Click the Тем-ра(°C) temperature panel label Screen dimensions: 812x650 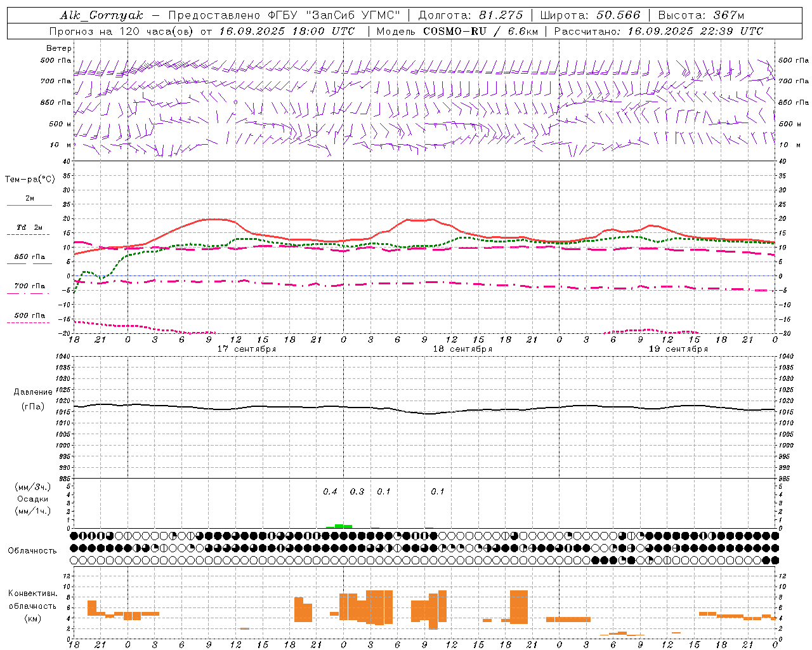(30, 180)
